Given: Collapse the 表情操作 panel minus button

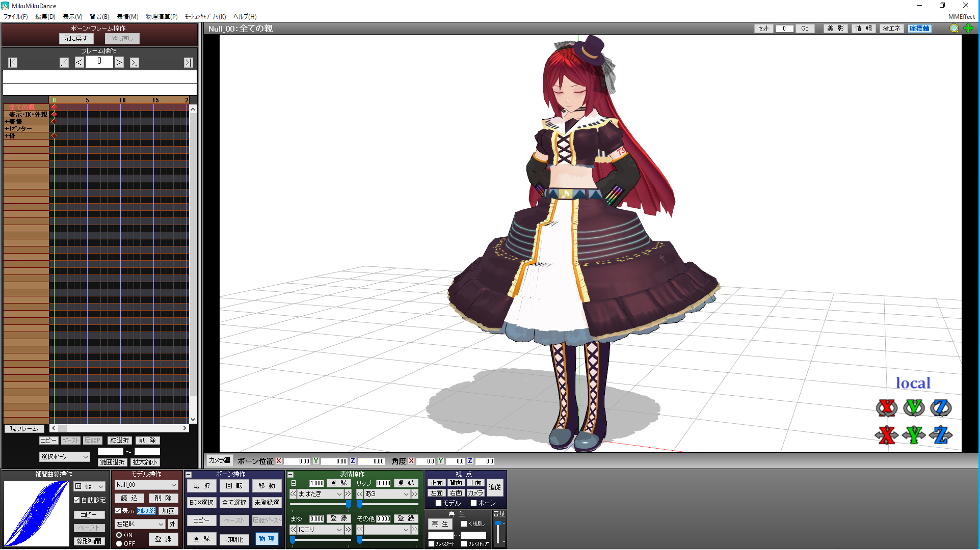Looking at the screenshot, I should tap(290, 475).
